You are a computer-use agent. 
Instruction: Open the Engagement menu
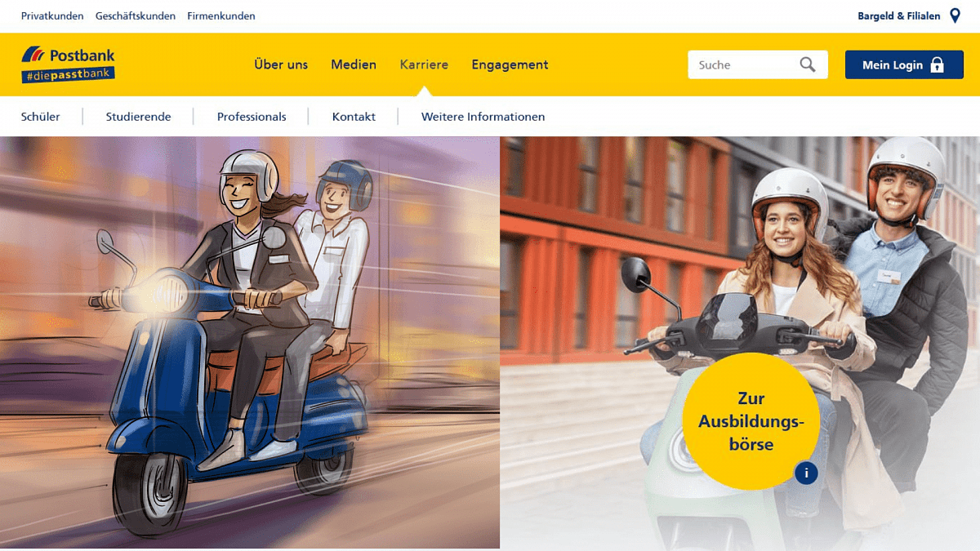[510, 64]
